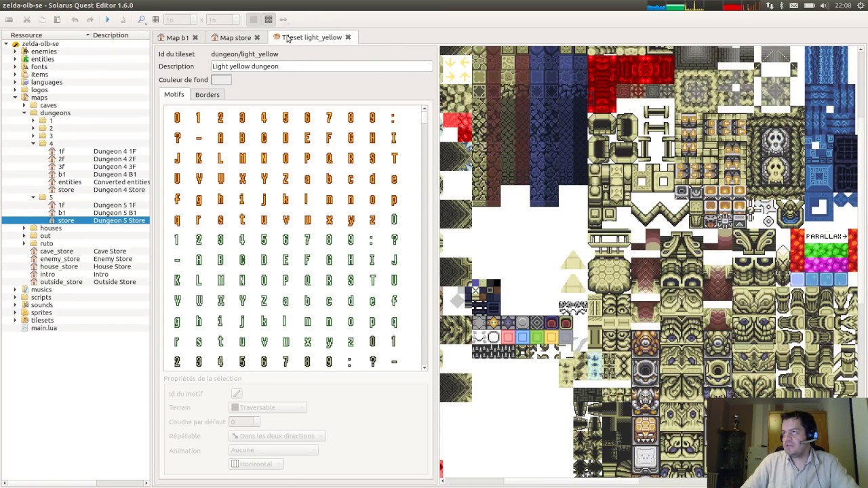The width and height of the screenshot is (868, 488).
Task: Click the sounds folder icon
Action: (x=25, y=305)
